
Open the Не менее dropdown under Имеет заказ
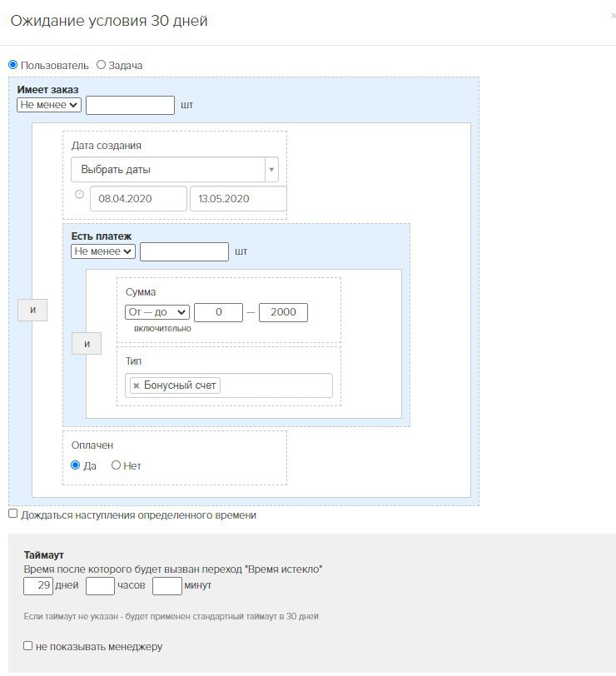49,105
